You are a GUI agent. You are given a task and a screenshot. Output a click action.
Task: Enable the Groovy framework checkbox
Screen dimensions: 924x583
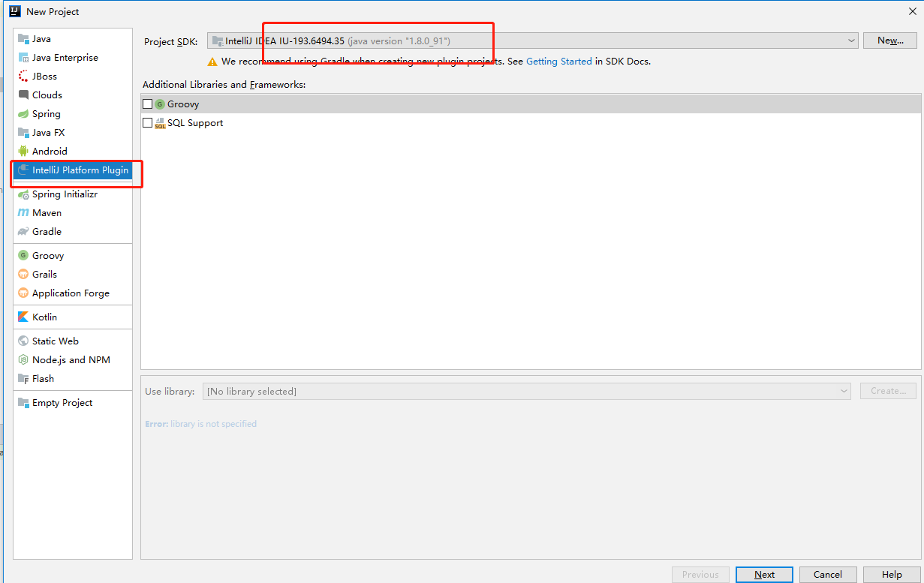coord(148,104)
